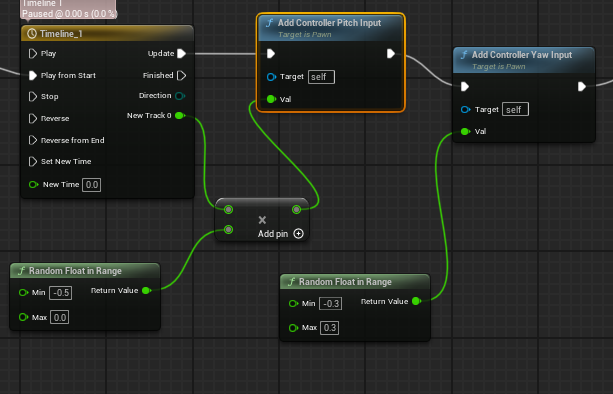
Task: Select the Add Controller Yaw Input node header
Action: (x=524, y=60)
